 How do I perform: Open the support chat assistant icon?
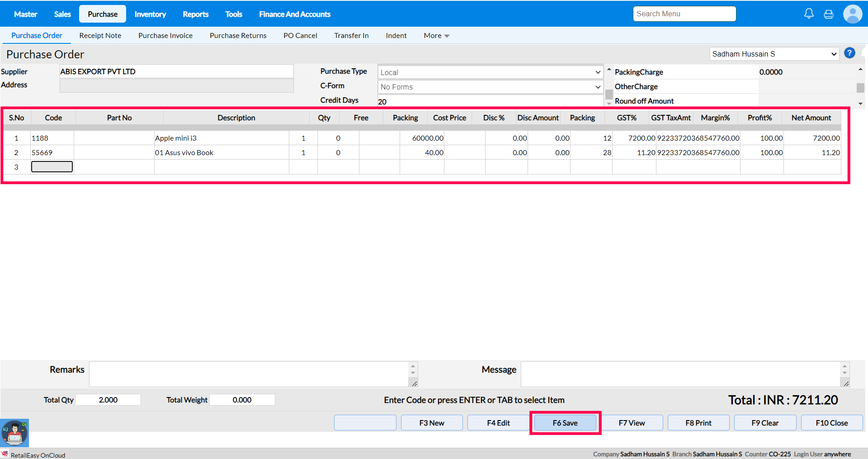point(14,433)
